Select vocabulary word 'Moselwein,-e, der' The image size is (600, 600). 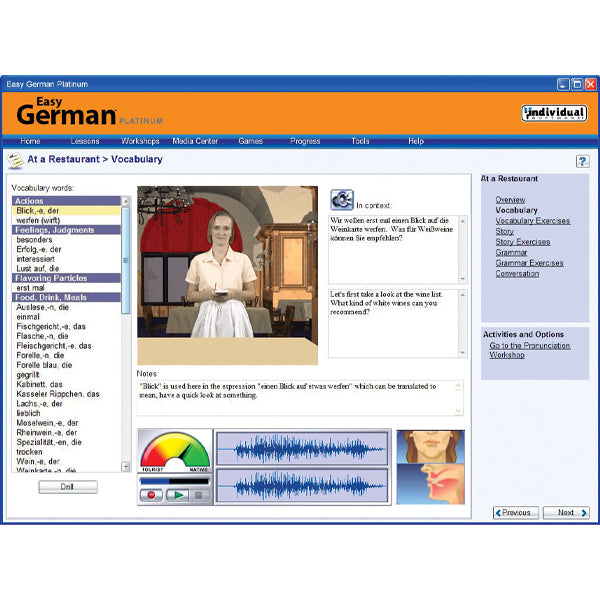click(66, 423)
